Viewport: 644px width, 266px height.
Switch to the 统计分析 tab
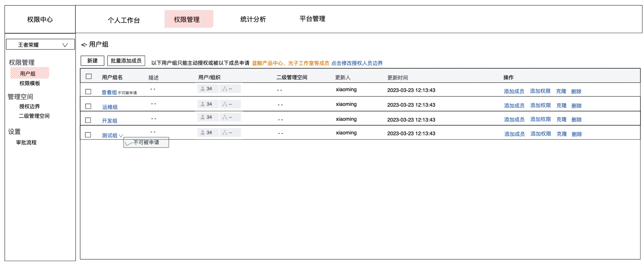pos(253,19)
